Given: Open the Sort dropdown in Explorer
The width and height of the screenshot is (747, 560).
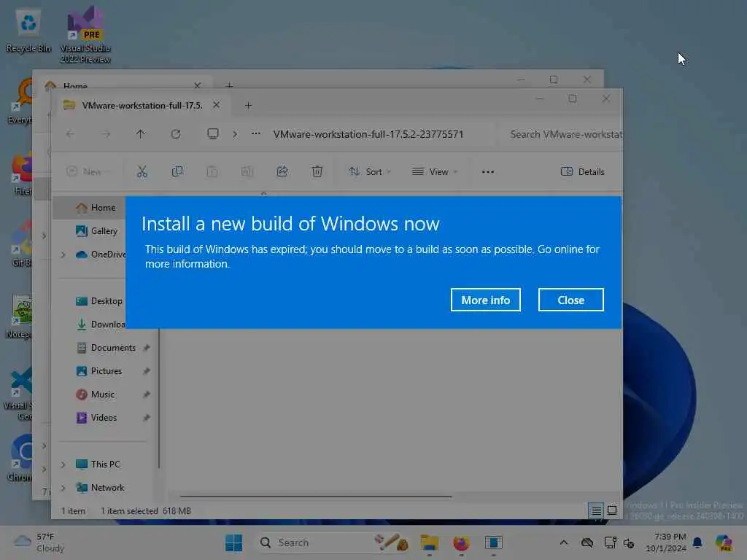Looking at the screenshot, I should [x=370, y=171].
